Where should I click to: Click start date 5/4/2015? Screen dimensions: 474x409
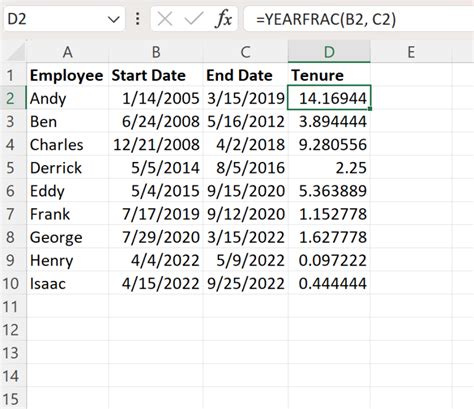pyautogui.click(x=156, y=191)
